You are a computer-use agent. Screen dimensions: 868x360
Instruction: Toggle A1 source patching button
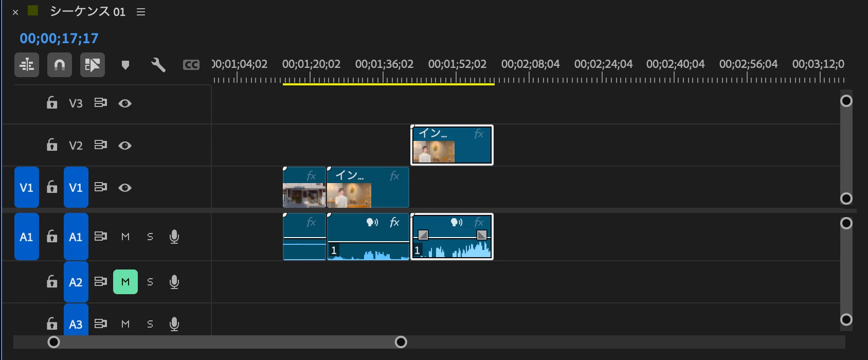coord(27,237)
